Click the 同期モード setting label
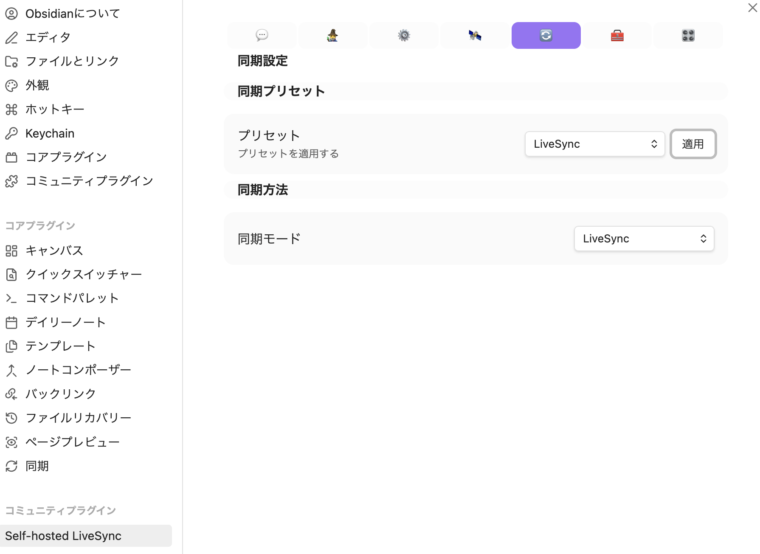760x554 pixels. (269, 238)
